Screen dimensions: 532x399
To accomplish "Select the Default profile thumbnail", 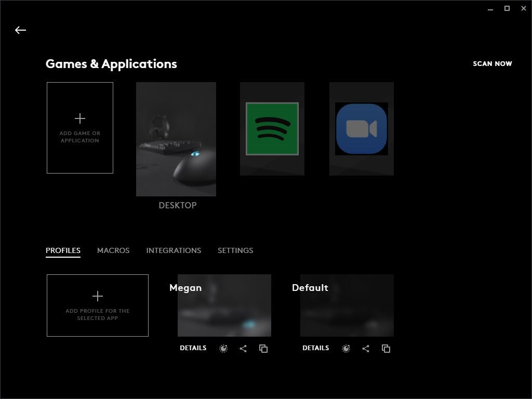I will coord(347,305).
